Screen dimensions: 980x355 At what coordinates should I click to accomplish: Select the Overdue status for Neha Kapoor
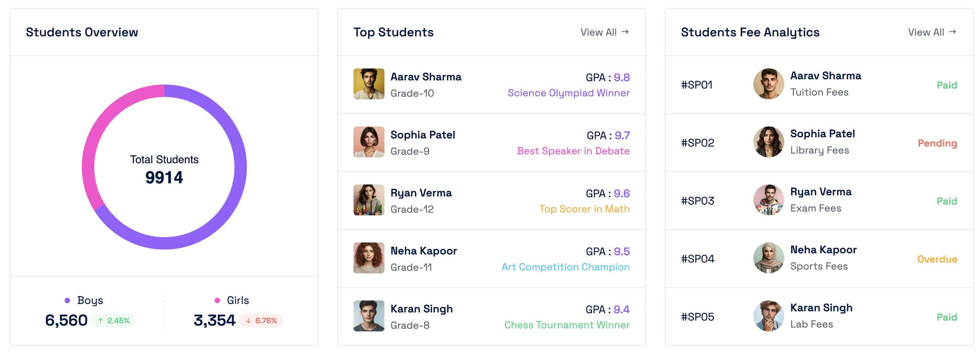click(937, 259)
